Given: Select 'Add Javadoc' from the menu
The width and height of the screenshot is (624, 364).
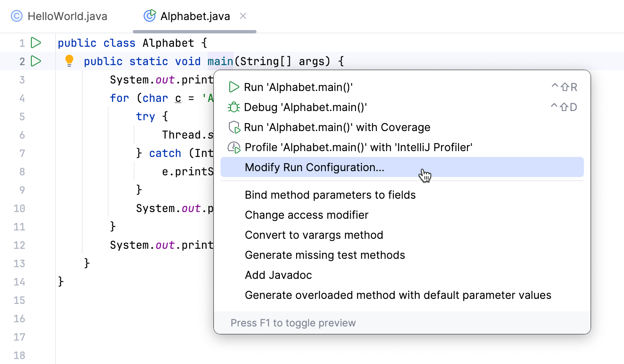Looking at the screenshot, I should [278, 275].
